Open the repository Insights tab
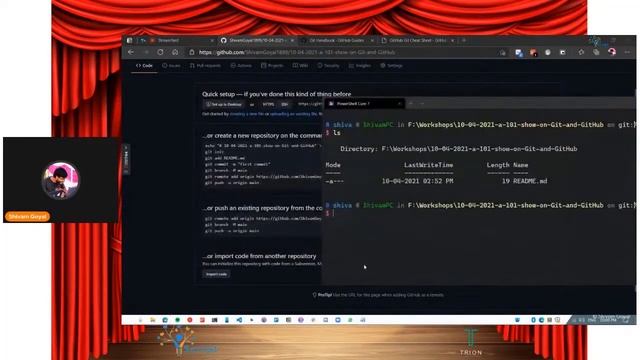This screenshot has height=360, width=640. pos(360,65)
